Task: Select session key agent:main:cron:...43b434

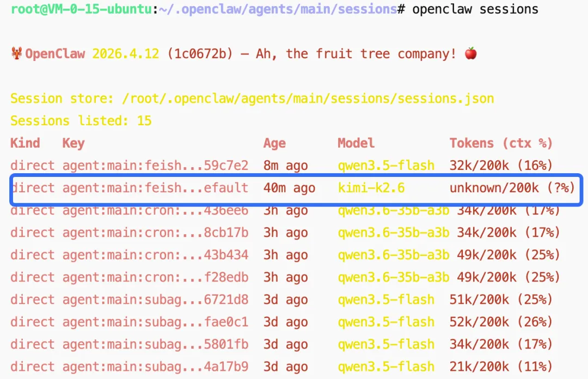Action: (x=155, y=255)
